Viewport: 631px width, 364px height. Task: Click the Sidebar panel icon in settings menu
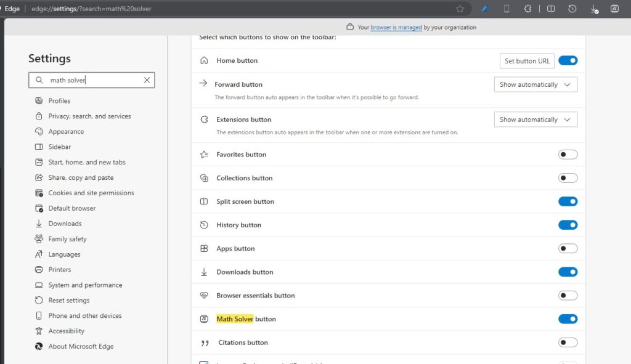click(39, 147)
